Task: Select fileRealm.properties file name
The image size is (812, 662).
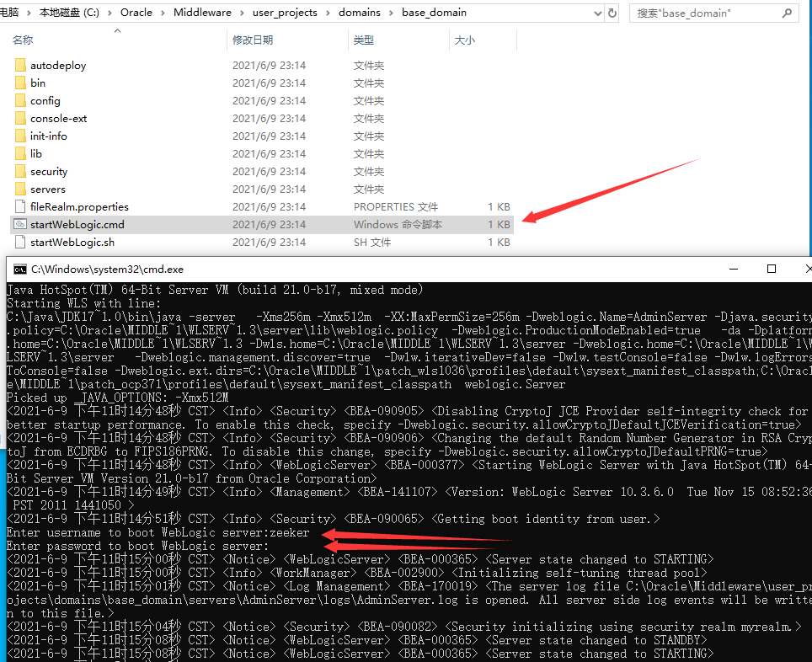Action: [x=79, y=206]
